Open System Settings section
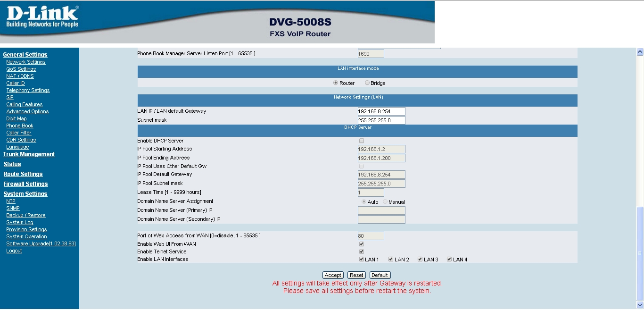The image size is (644, 310). pos(25,194)
